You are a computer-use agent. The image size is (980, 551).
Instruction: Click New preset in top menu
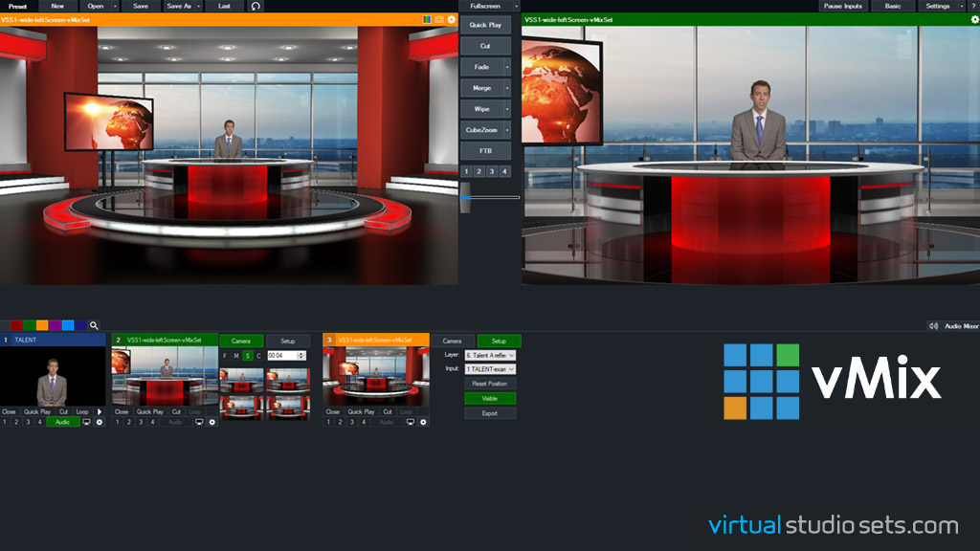point(57,7)
